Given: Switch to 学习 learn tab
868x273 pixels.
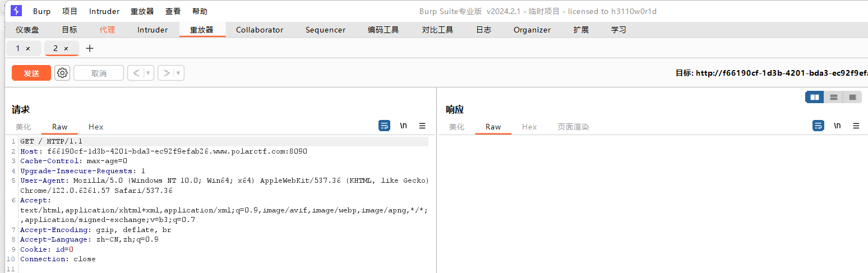Looking at the screenshot, I should coord(618,30).
